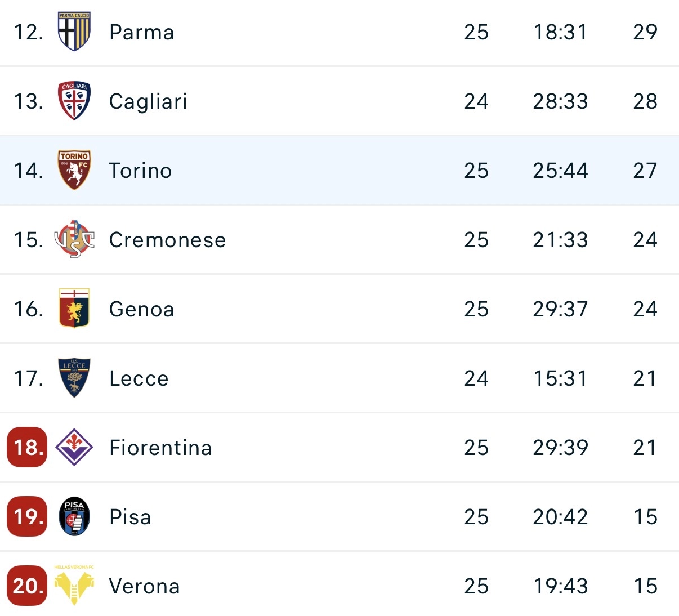Image resolution: width=679 pixels, height=616 pixels.
Task: Click the Pisa club crest
Action: point(74,516)
